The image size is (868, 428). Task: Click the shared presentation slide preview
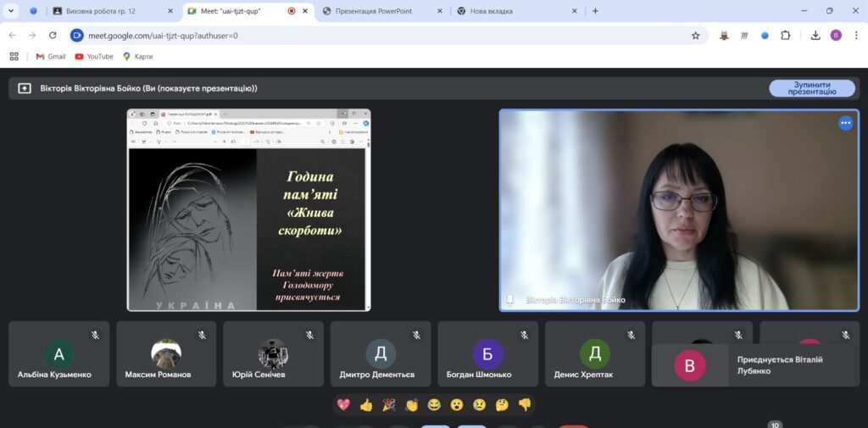248,209
